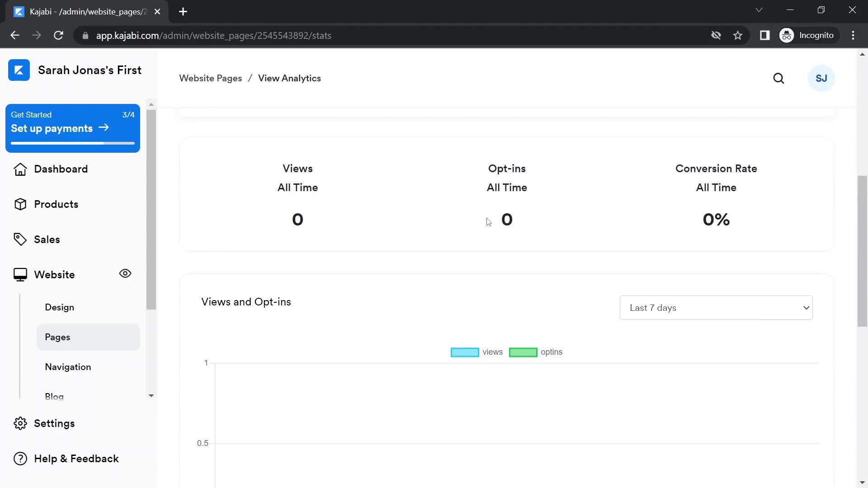Expand the Last 7 days dropdown
The image size is (868, 488).
[716, 307]
